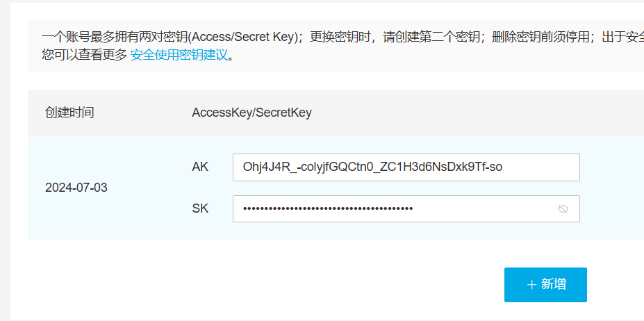Click the plus icon on 新增 button

531,285
